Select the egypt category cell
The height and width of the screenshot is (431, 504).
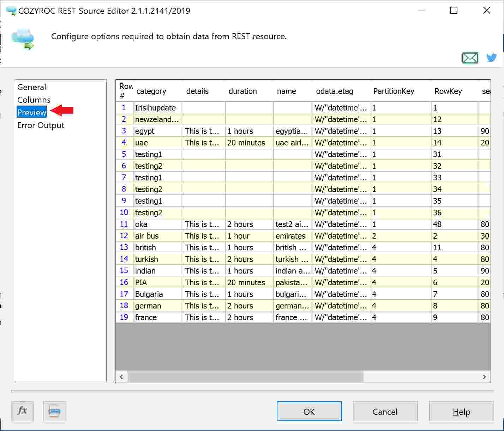[x=158, y=131]
